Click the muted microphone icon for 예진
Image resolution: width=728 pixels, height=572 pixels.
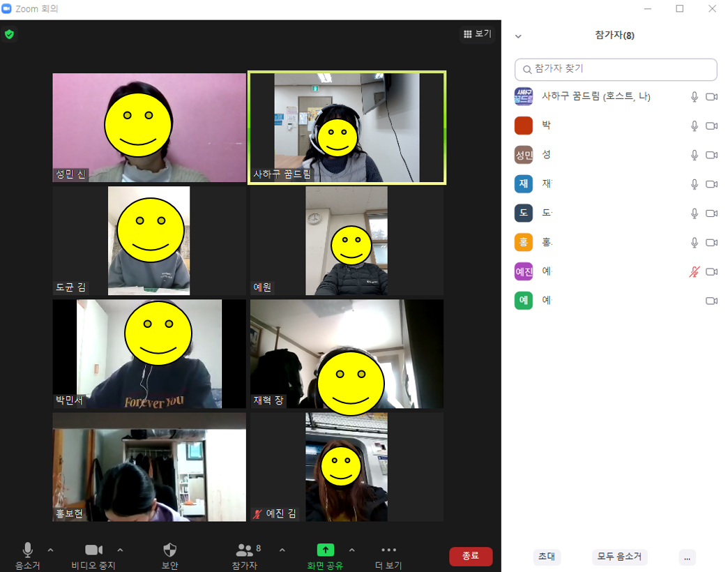pos(694,272)
